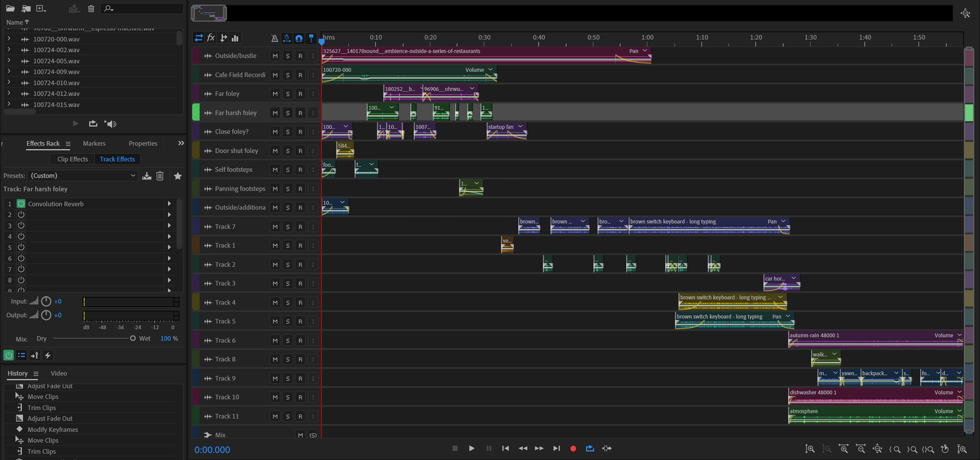This screenshot has width=980, height=460.
Task: Open the Effects Rack tab
Action: 43,143
